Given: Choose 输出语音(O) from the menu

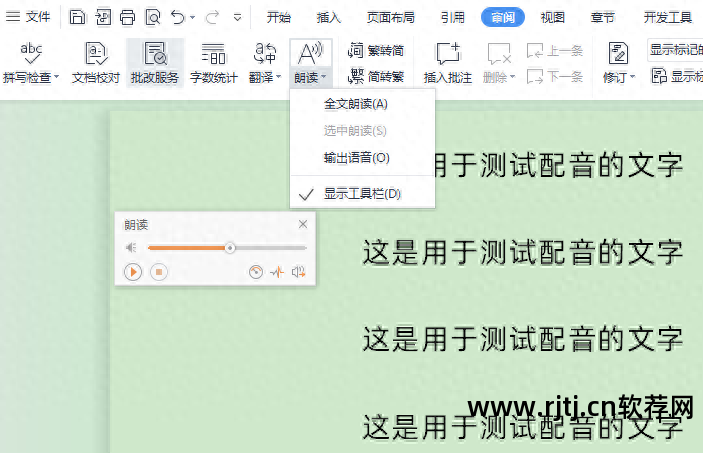Looking at the screenshot, I should [362, 158].
